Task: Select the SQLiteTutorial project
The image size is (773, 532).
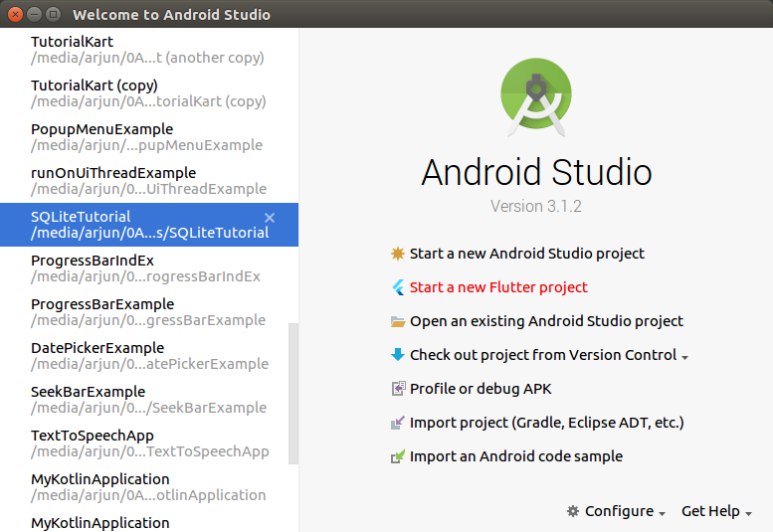Action: tap(149, 225)
